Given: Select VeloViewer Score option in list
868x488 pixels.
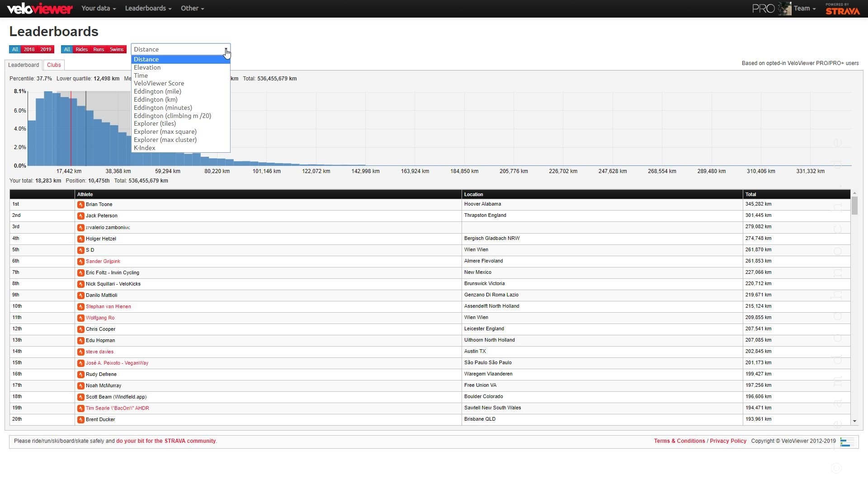Looking at the screenshot, I should (x=159, y=84).
